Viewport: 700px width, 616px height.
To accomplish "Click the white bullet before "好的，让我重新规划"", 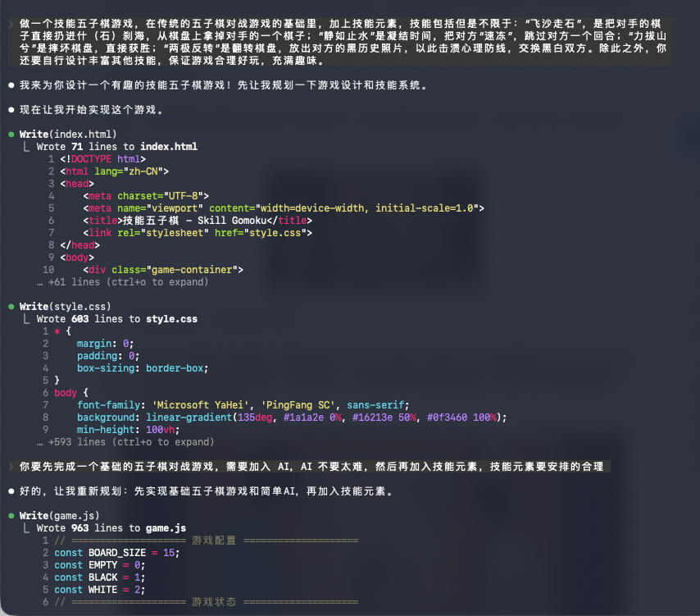I will tap(11, 492).
